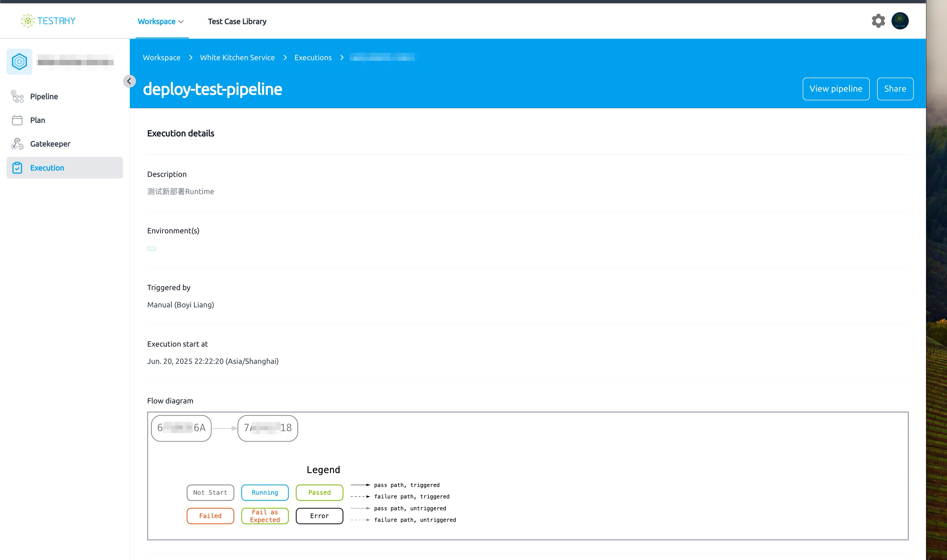Click 'pass path, untriggered' legend entry
The width and height of the screenshot is (947, 560).
pyautogui.click(x=410, y=509)
